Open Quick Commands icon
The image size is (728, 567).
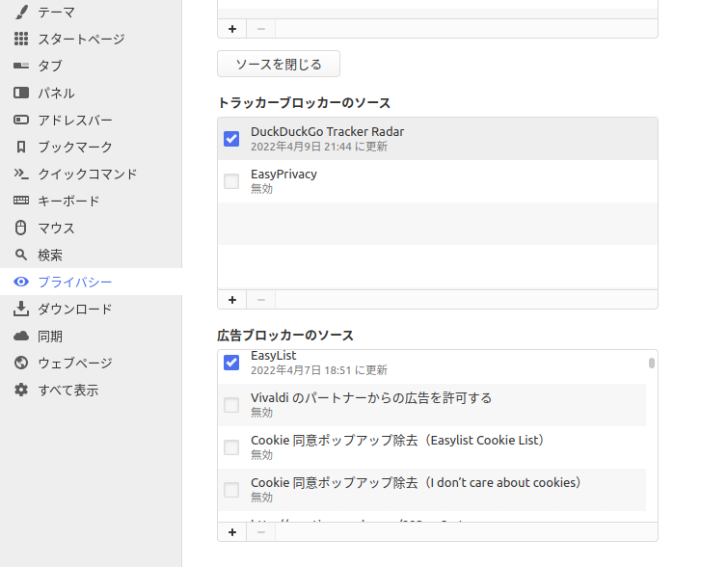pyautogui.click(x=21, y=174)
